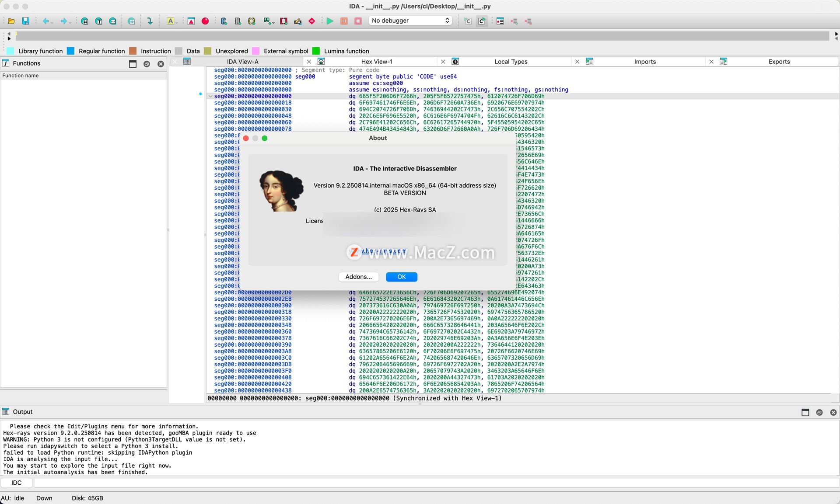Viewport: 840px width, 504px height.
Task: Click the binary search toolbar icon with hash symbol
Action: (x=85, y=21)
